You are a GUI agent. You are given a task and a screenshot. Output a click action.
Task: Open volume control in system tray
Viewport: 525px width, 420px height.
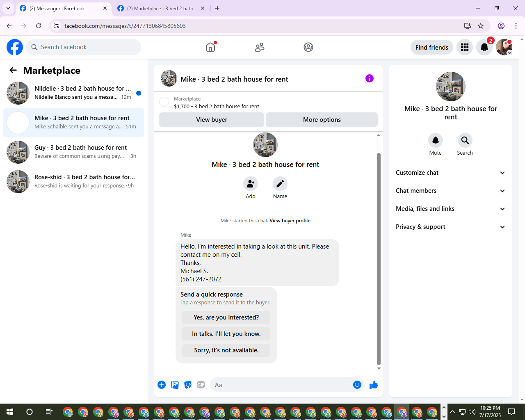tap(472, 412)
